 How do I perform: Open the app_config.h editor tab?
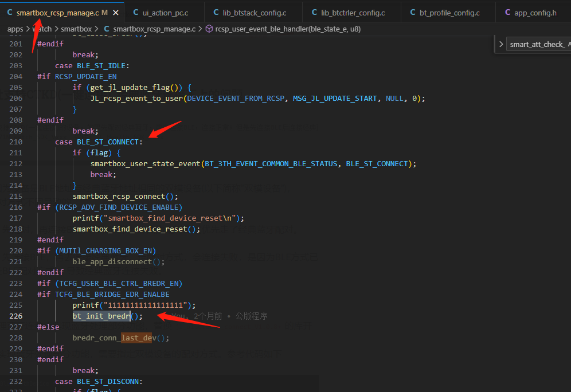tap(534, 13)
